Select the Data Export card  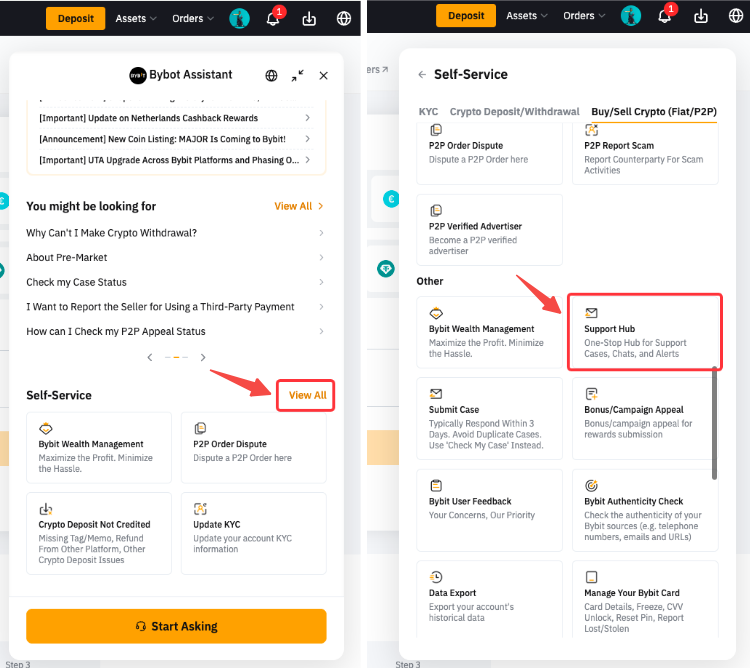[489, 598]
